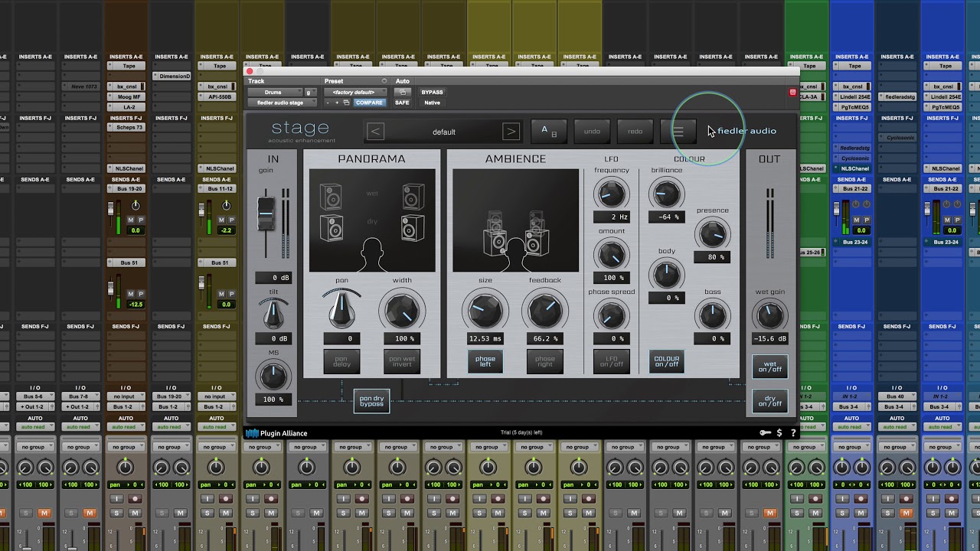Click the wet gain value -15.6 dB

(769, 338)
